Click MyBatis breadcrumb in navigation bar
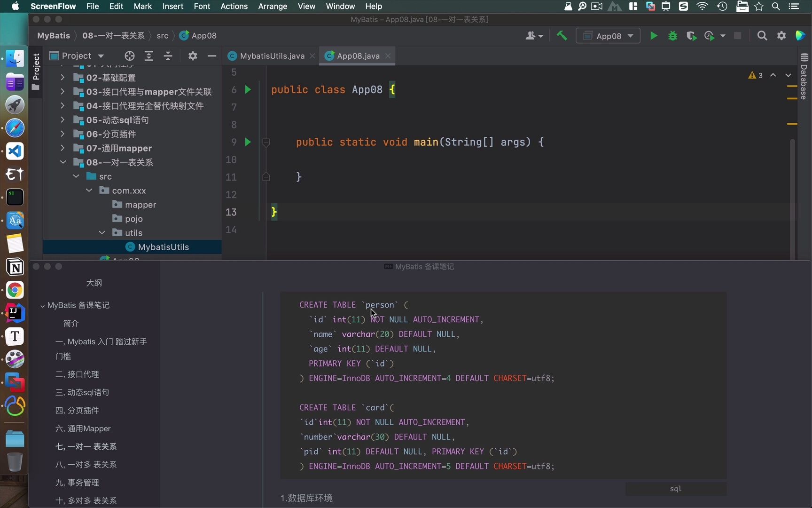Image resolution: width=812 pixels, height=508 pixels. [54, 36]
